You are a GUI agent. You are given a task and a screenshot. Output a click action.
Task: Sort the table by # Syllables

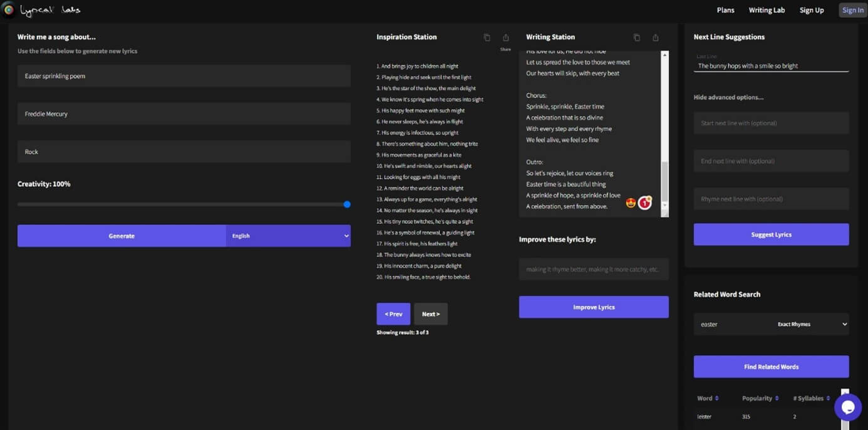point(811,399)
